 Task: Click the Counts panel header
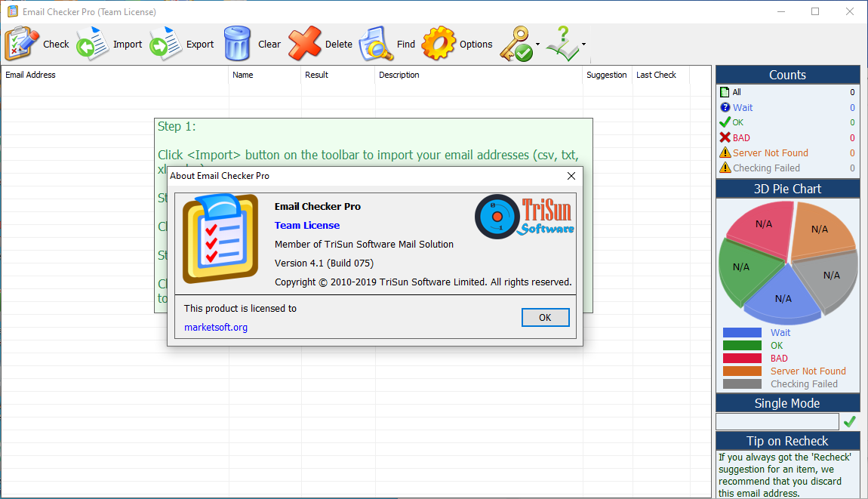[x=788, y=75]
